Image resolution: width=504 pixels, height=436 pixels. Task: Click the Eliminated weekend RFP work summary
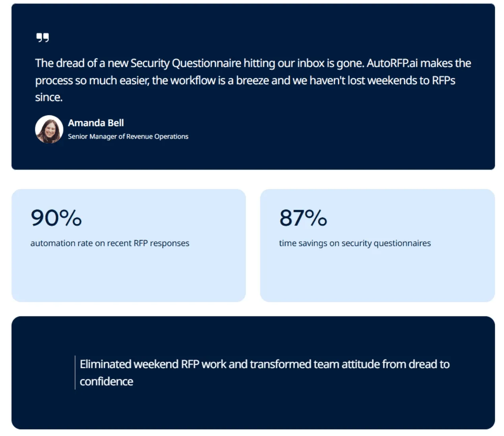(x=265, y=372)
